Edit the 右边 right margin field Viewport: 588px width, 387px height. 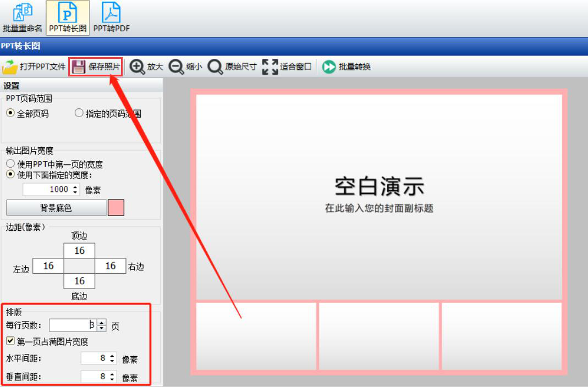point(110,266)
